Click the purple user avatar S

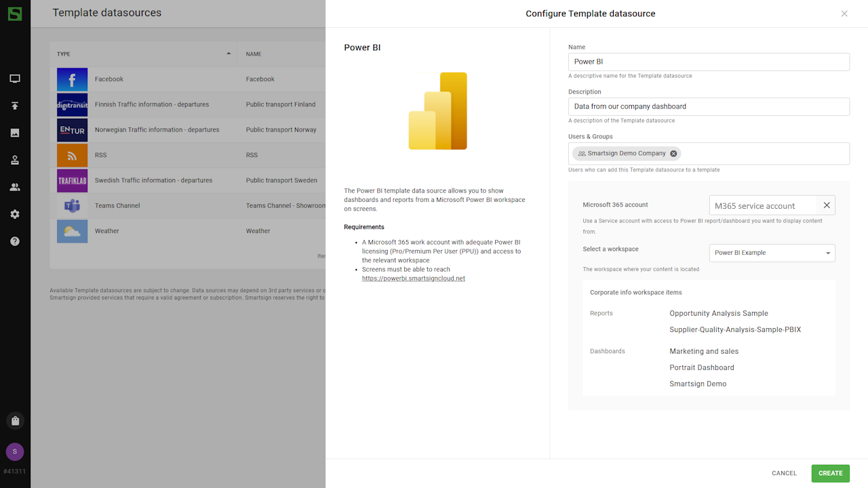tap(15, 452)
